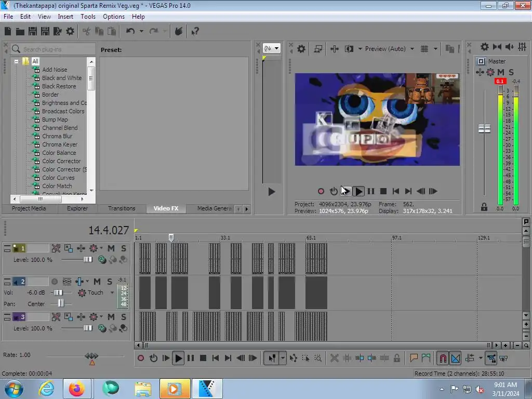532x399 pixels.
Task: Delete selected events with X icon
Action: coord(334,358)
